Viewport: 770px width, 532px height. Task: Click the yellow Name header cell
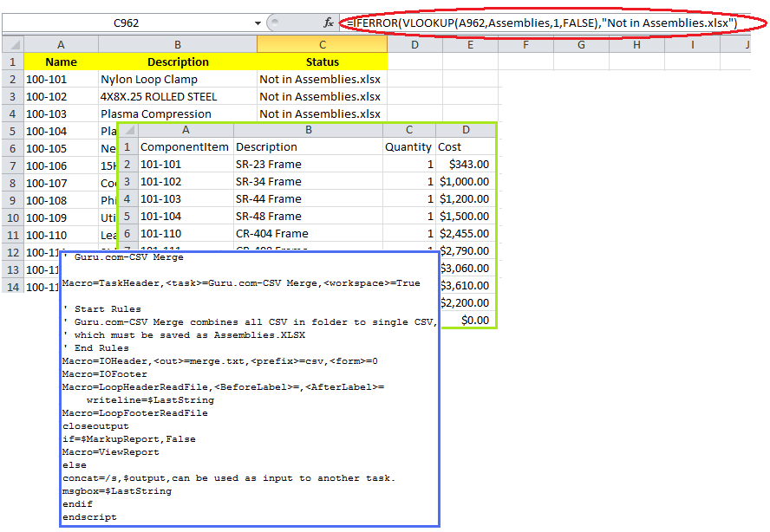click(61, 62)
